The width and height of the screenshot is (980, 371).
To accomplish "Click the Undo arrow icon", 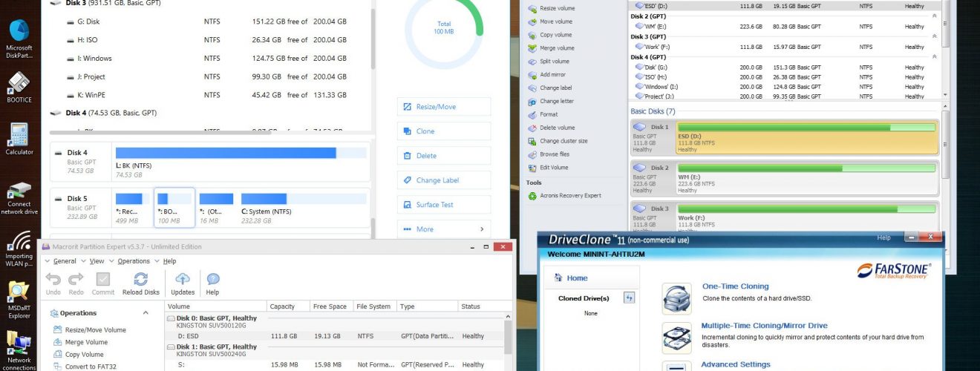I will tap(53, 279).
